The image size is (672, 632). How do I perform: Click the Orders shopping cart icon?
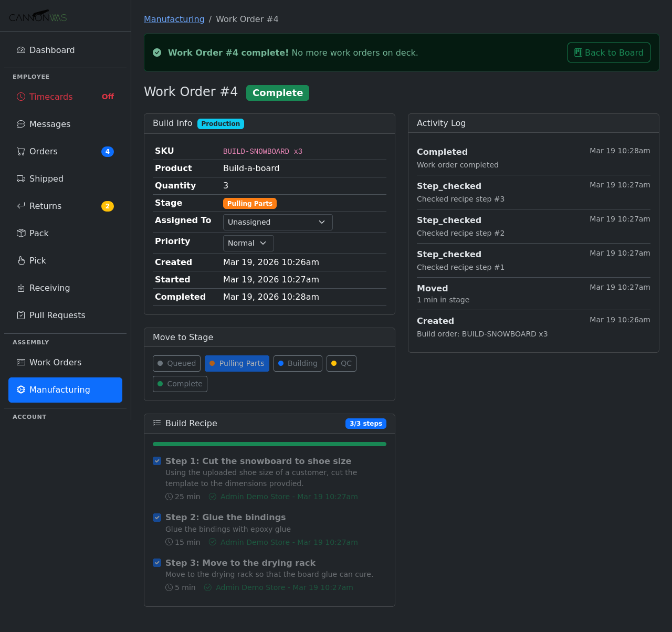point(21,152)
